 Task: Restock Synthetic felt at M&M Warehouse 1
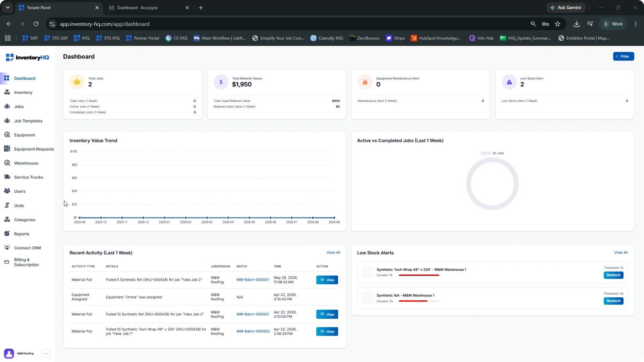(613, 301)
